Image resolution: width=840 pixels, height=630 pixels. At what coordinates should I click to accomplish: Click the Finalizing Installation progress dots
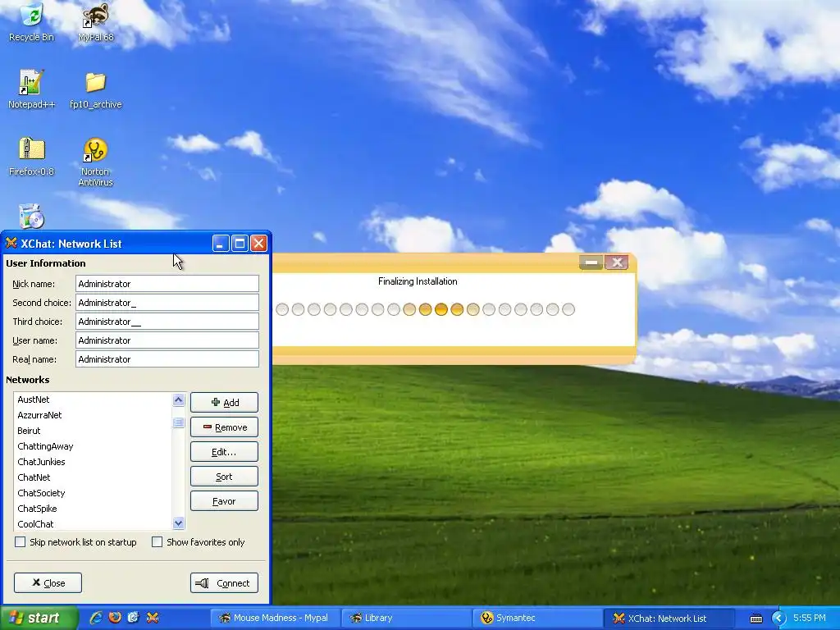coord(426,309)
